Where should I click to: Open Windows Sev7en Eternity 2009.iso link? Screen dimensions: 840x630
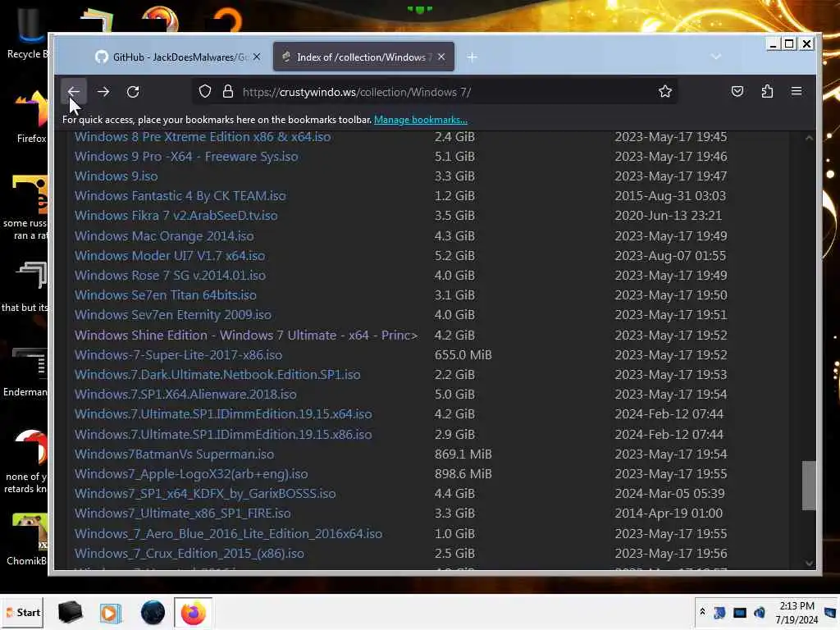coord(173,315)
